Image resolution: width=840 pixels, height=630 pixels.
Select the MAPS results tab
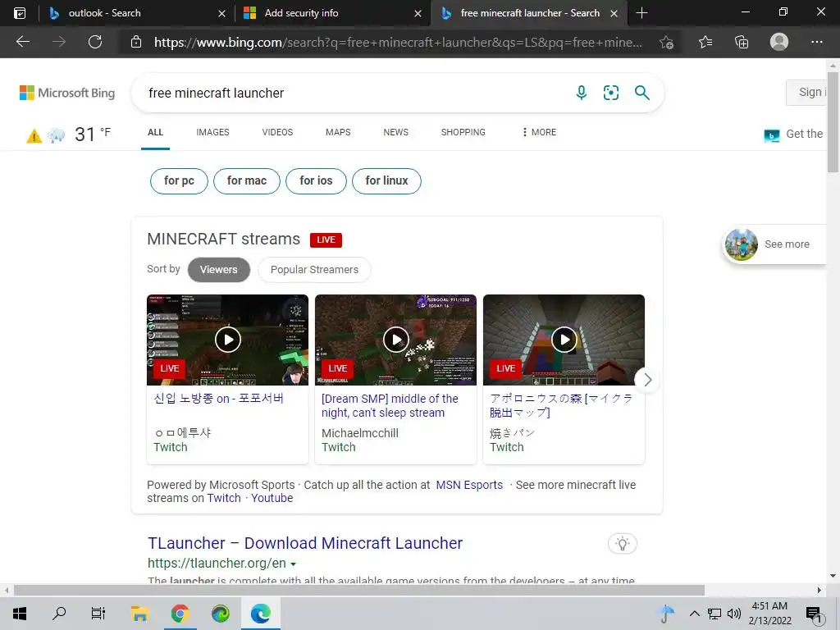(x=338, y=132)
